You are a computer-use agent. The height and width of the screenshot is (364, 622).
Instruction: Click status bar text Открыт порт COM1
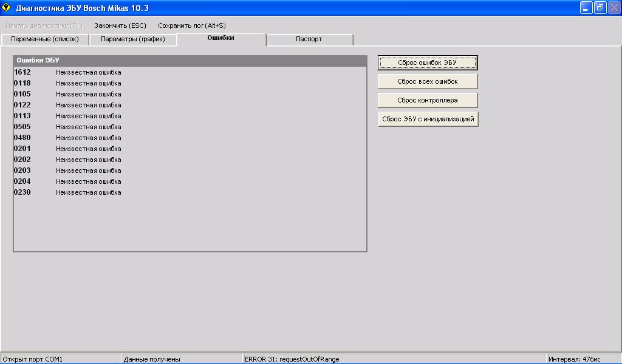[33, 359]
